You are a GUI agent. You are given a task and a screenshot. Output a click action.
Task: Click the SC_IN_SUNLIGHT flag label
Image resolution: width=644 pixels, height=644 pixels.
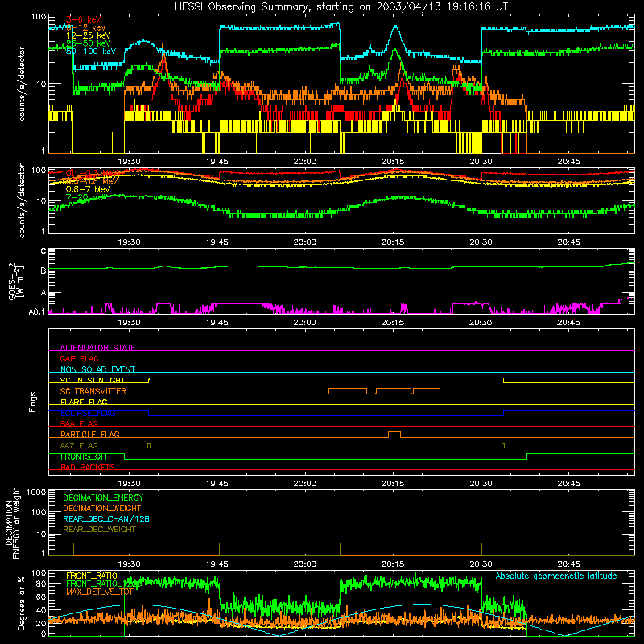[x=93, y=380]
